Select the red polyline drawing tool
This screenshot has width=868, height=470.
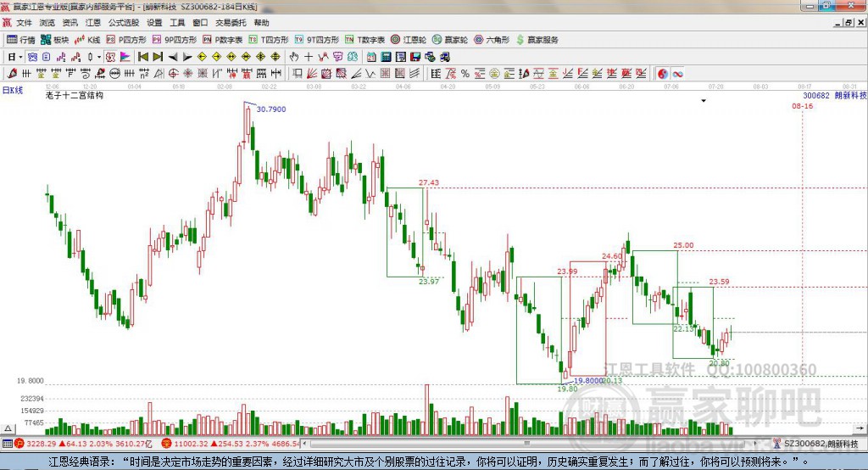[x=323, y=57]
